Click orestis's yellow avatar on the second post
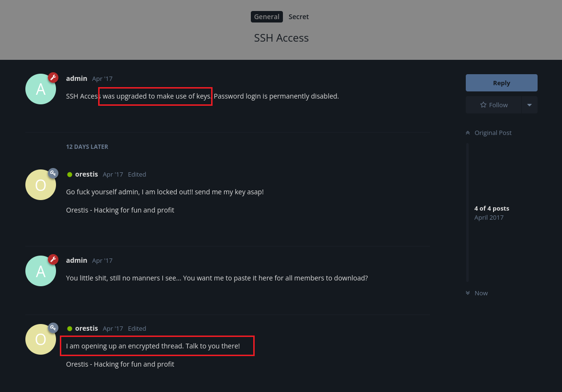This screenshot has height=392, width=562. click(41, 185)
